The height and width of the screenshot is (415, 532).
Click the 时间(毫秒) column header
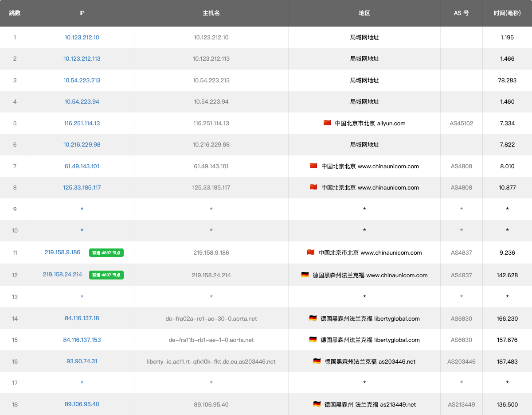tap(507, 13)
